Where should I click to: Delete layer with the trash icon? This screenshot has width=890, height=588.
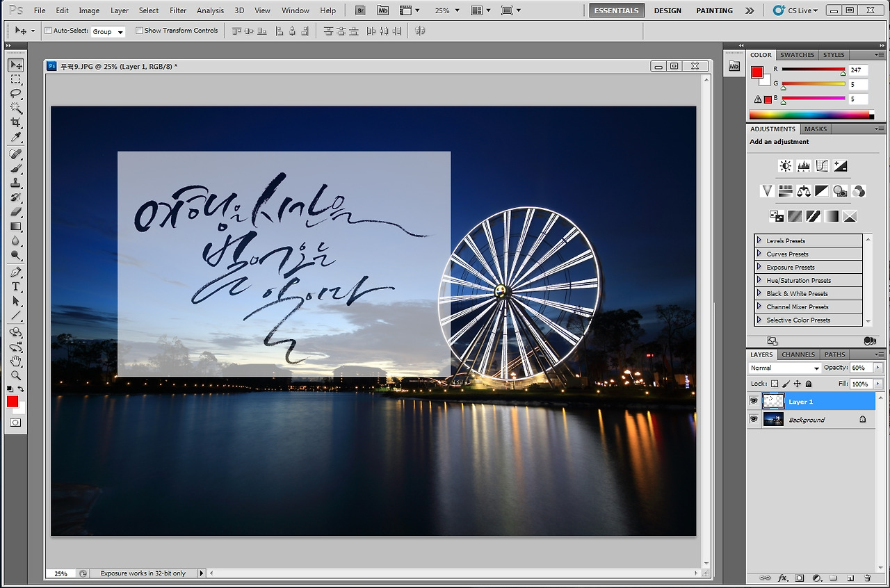click(x=867, y=578)
